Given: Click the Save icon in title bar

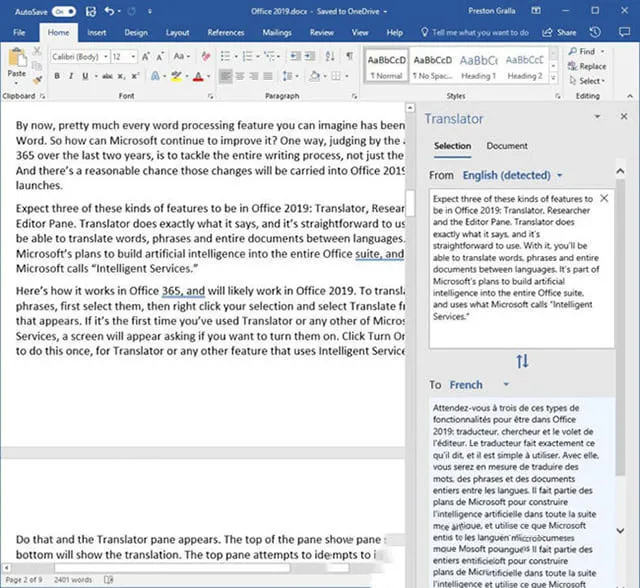Looking at the screenshot, I should [91, 11].
